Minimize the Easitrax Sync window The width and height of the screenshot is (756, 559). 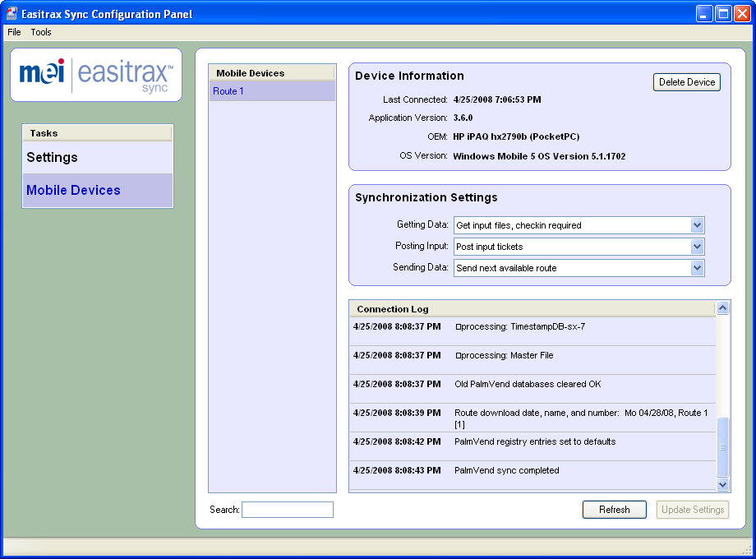click(704, 13)
